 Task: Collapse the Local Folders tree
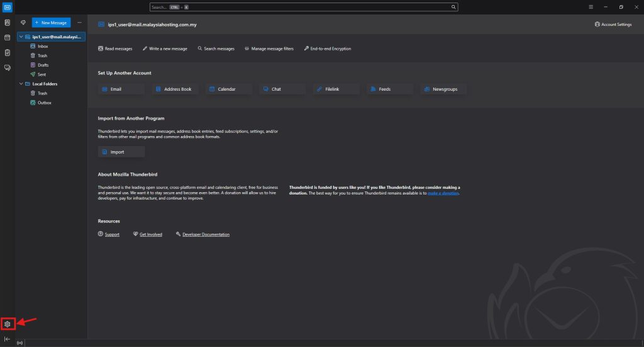pyautogui.click(x=21, y=84)
